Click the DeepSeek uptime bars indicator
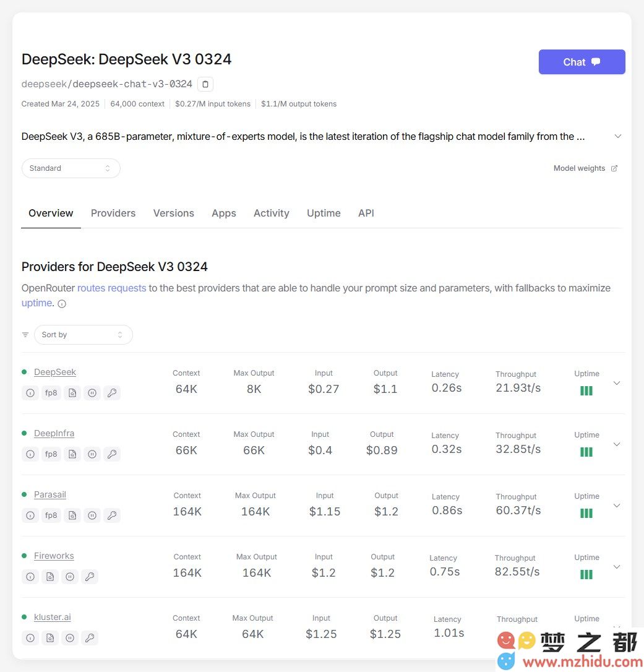 click(x=586, y=391)
